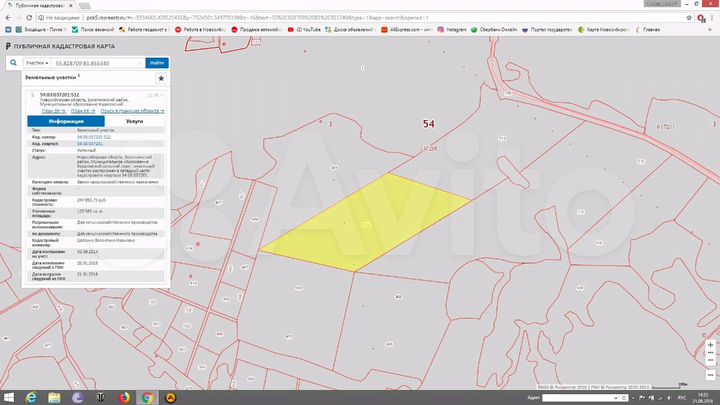Click the search magnifier icon
Screen dimensions: 720x405
[x=14, y=63]
